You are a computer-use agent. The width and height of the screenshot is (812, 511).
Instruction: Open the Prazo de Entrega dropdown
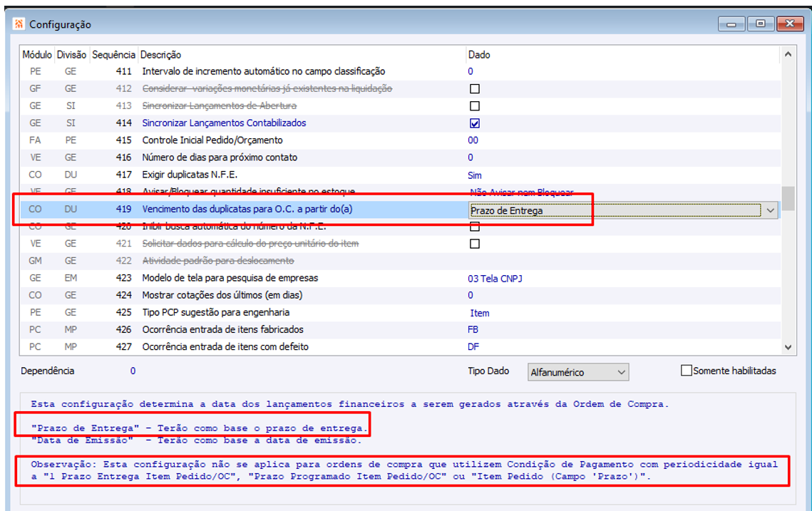[x=770, y=210]
